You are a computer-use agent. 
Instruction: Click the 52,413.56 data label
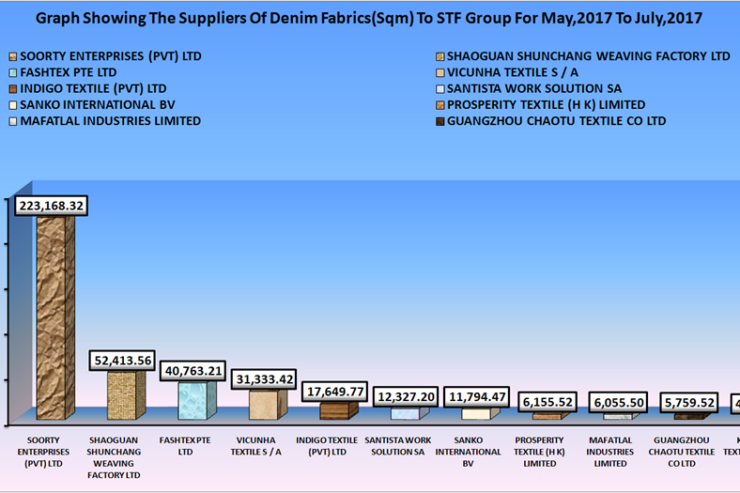[122, 360]
